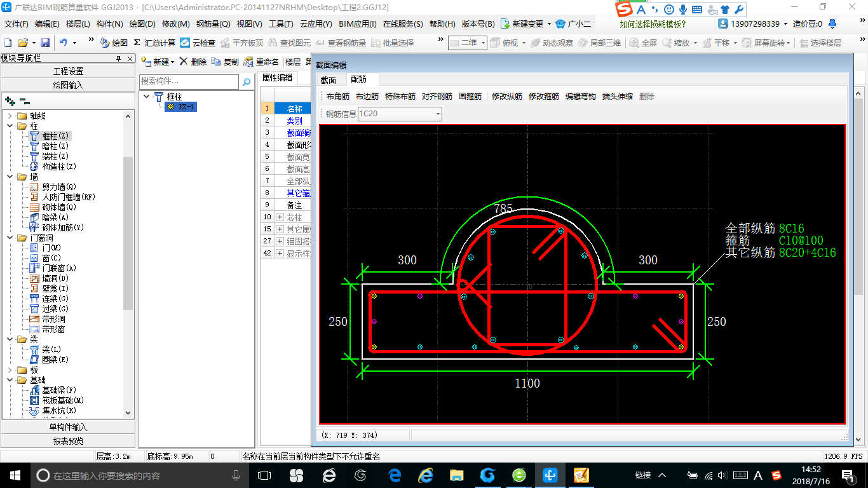Click 新建变更 in menu bar
The width and height of the screenshot is (868, 488).
[x=526, y=24]
